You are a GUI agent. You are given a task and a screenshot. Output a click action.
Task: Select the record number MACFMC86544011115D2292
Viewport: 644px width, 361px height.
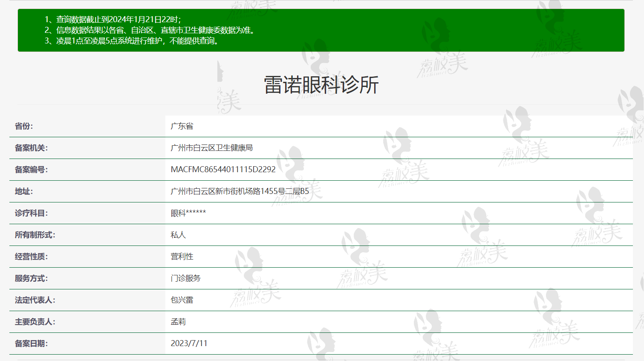pyautogui.click(x=223, y=170)
